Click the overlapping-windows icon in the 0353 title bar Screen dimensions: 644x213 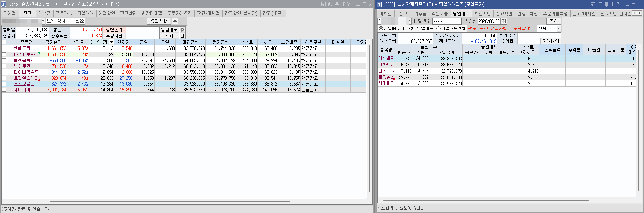(x=600, y=4)
